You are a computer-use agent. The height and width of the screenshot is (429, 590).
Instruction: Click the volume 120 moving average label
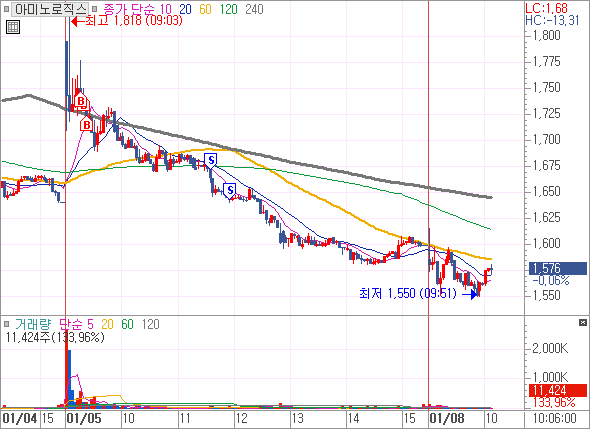tap(151, 324)
